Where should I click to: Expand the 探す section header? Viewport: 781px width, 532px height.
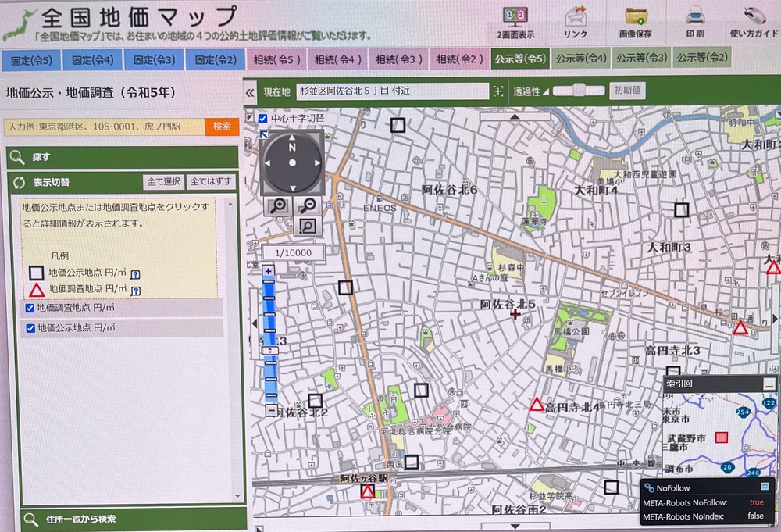123,157
